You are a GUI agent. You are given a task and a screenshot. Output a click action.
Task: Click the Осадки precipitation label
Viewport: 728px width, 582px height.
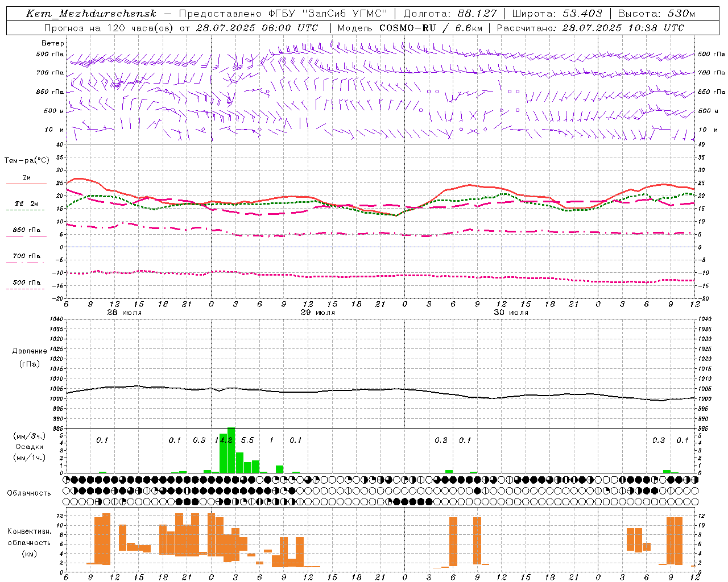[x=29, y=447]
